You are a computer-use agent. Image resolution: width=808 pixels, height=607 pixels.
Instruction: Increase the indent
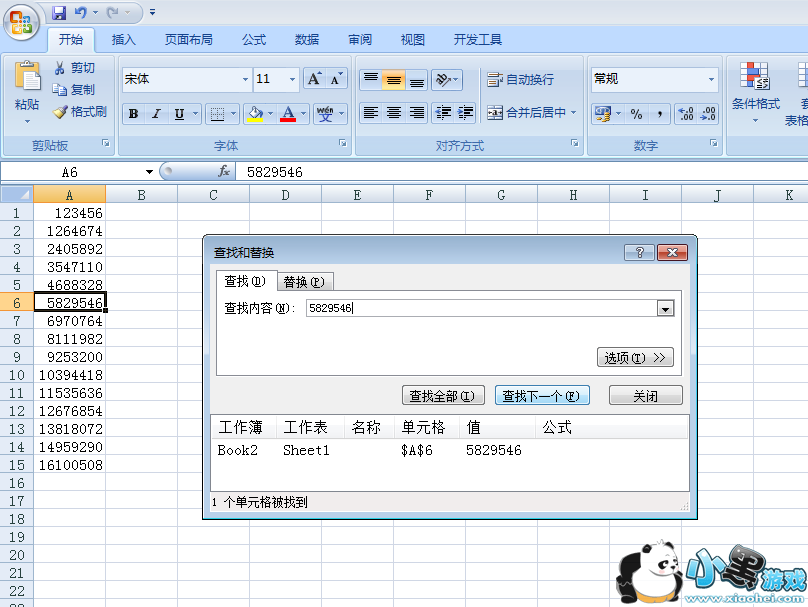(465, 113)
